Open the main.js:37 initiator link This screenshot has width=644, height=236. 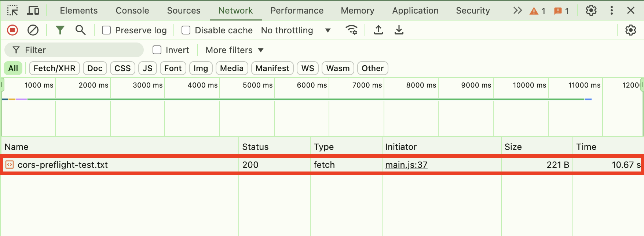pos(406,165)
